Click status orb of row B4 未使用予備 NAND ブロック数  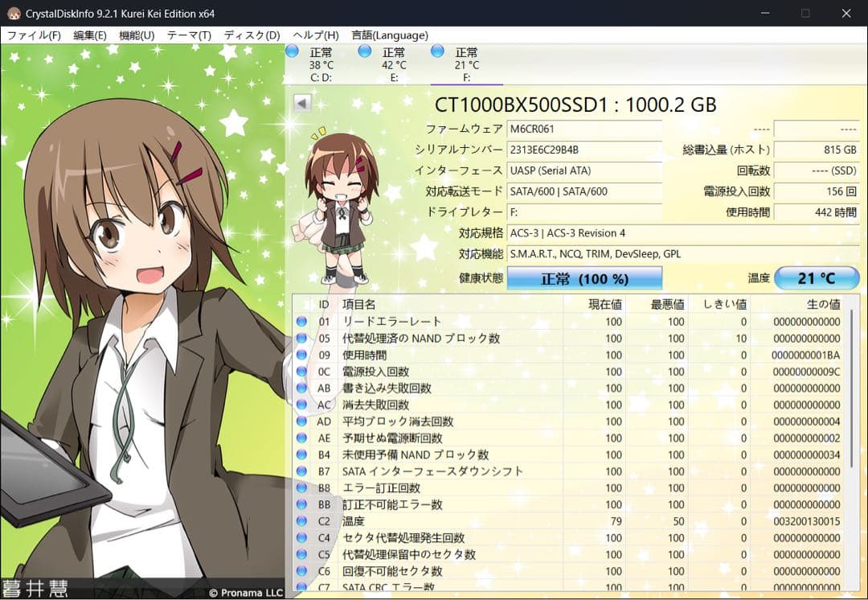pyautogui.click(x=301, y=454)
